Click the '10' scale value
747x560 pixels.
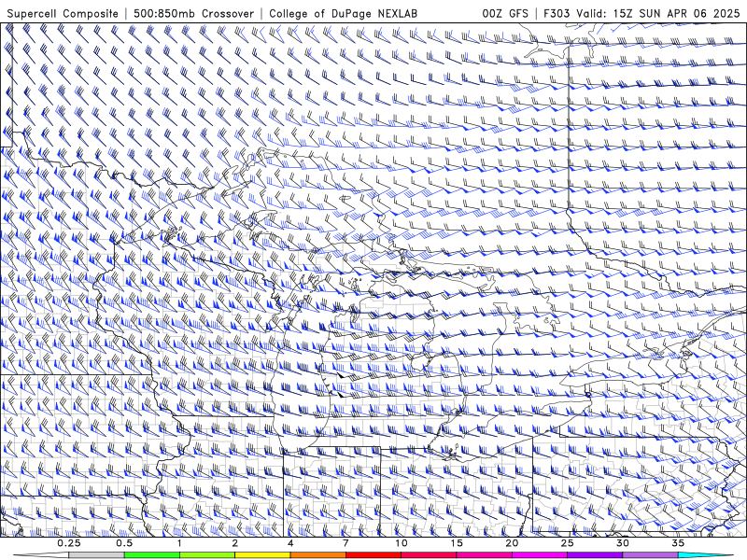coord(402,543)
